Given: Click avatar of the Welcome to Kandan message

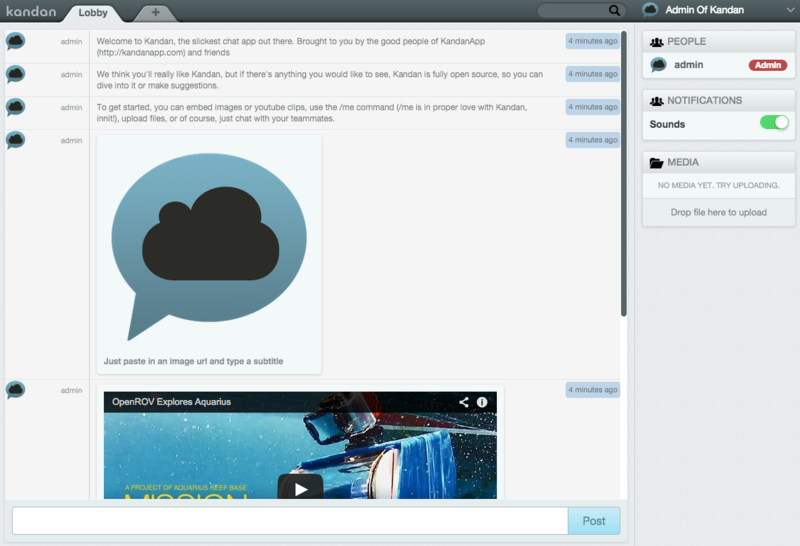Looking at the screenshot, I should pos(15,41).
